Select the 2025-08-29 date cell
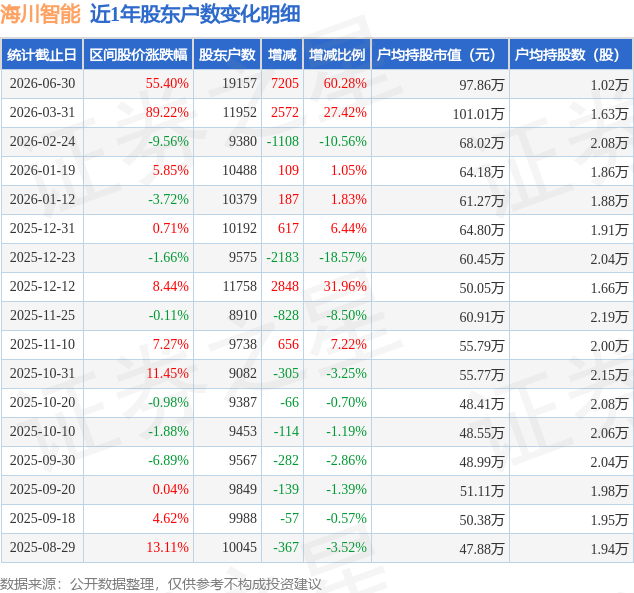Image resolution: width=634 pixels, height=593 pixels. [x=42, y=547]
